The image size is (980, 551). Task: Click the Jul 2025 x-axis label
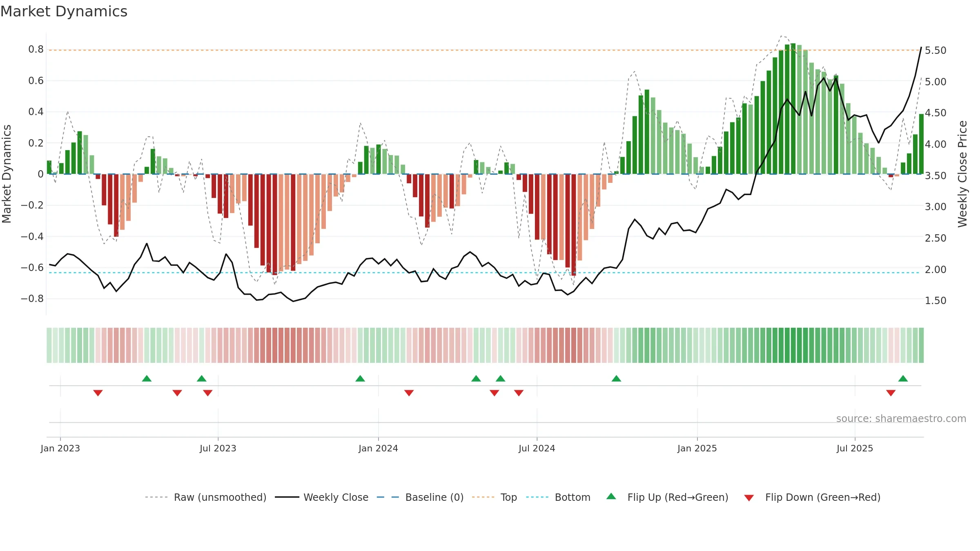click(855, 448)
